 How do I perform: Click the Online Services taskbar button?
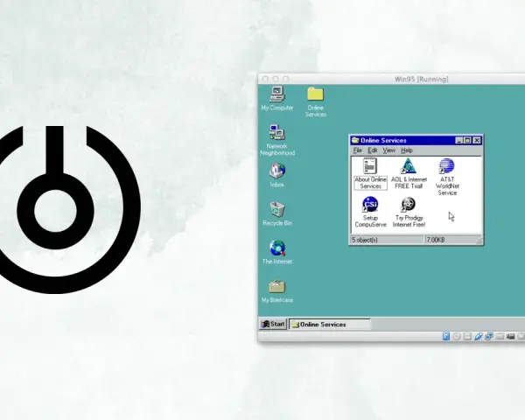click(330, 325)
